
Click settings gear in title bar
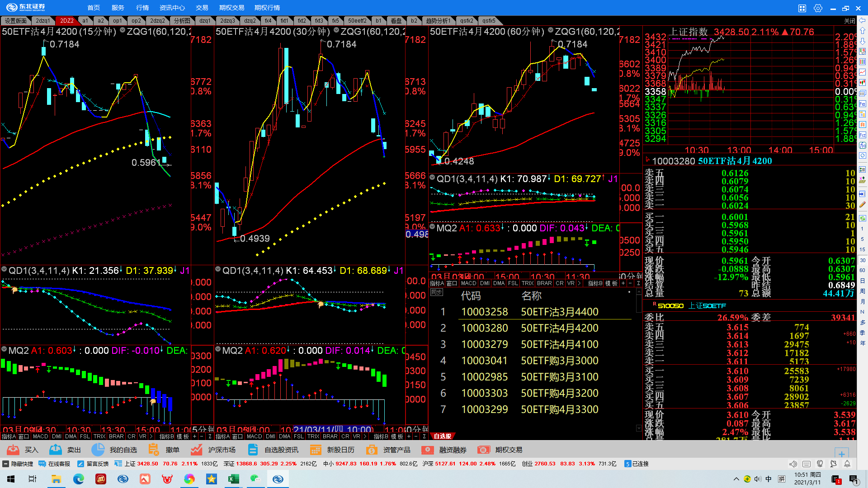pos(818,8)
